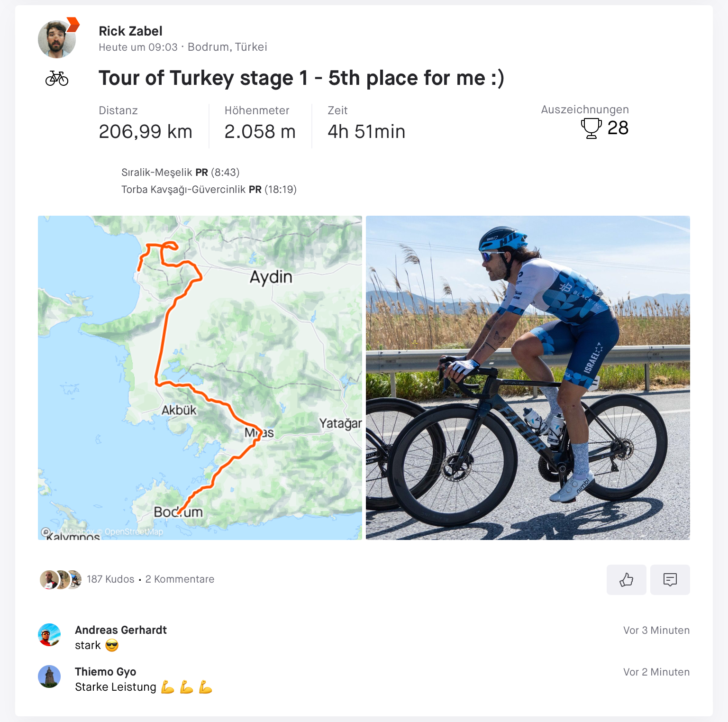Open the cyclist photo
This screenshot has height=722, width=728.
click(x=528, y=377)
